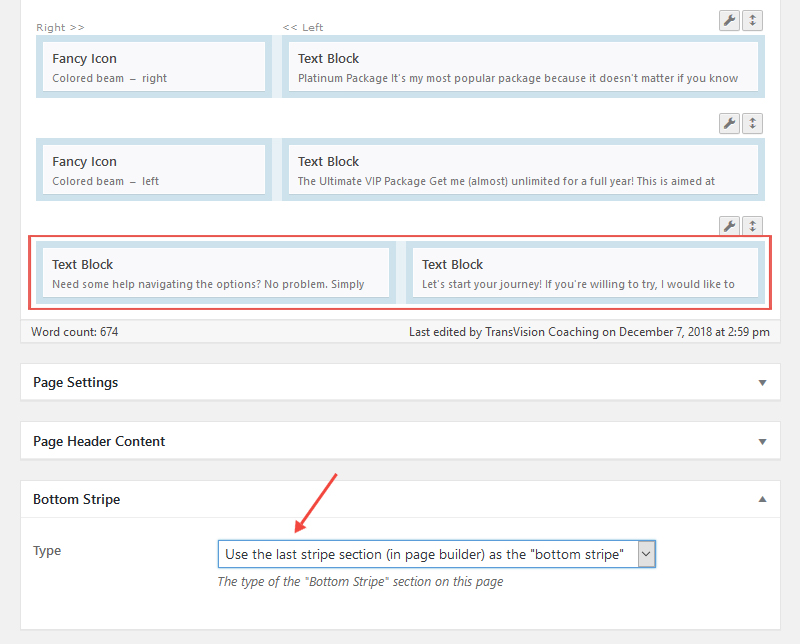This screenshot has height=644, width=800.
Task: Click the Bottom Stripe heading
Action: [77, 499]
